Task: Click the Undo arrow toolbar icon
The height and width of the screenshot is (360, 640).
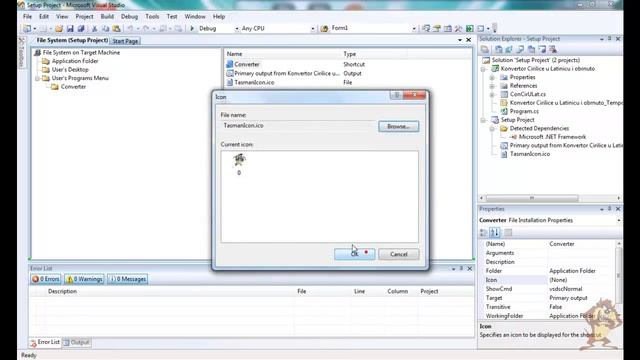Action: (130, 29)
